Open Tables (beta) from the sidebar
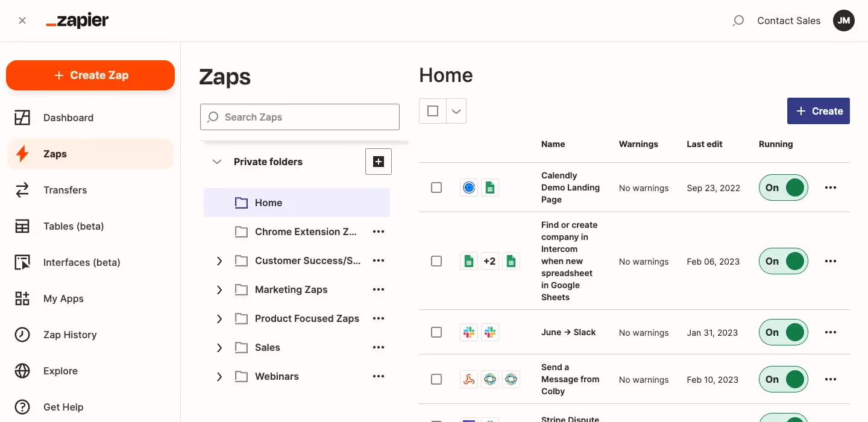The height and width of the screenshot is (422, 868). pos(74,226)
